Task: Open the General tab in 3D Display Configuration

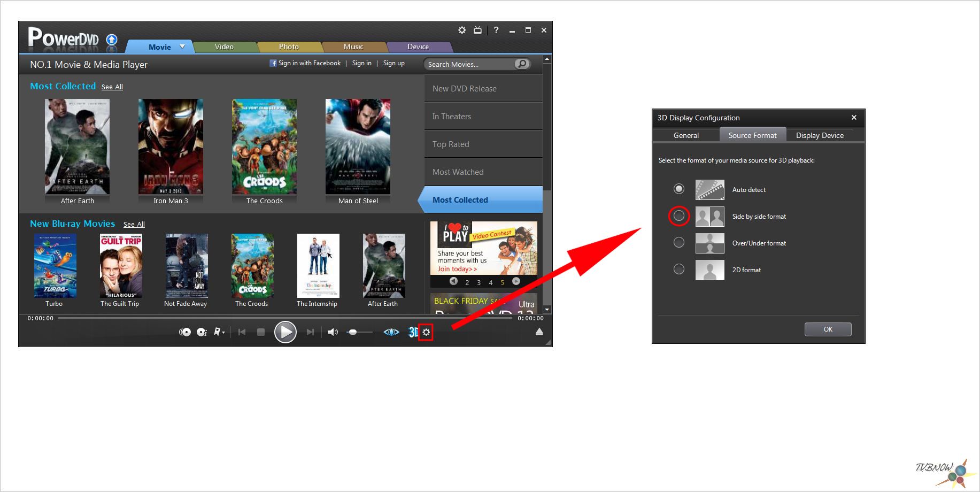Action: click(686, 135)
